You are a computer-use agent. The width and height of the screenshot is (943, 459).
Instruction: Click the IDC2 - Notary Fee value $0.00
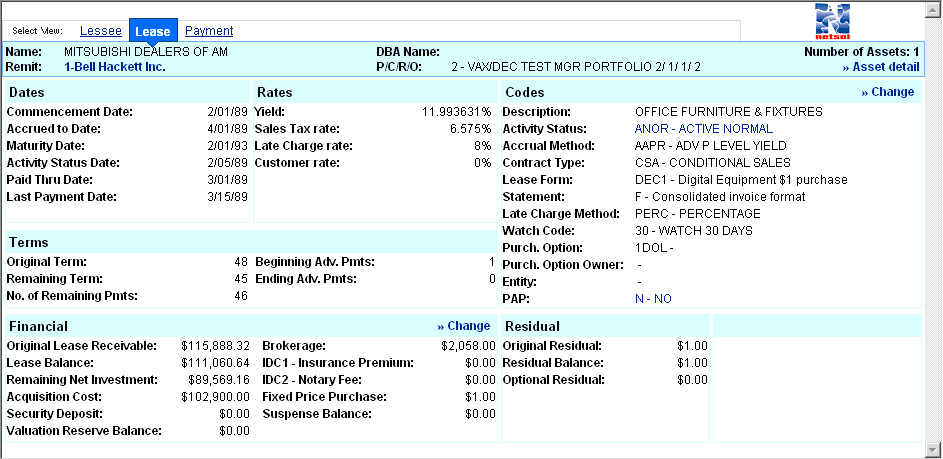[x=481, y=380]
